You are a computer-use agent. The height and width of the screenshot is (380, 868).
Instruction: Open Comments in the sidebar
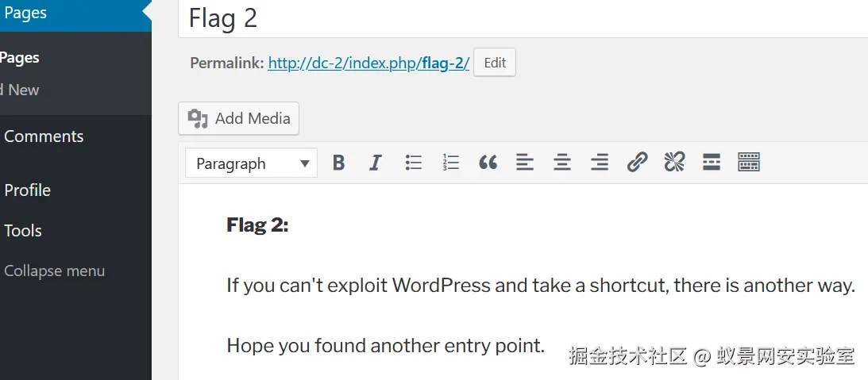(44, 136)
